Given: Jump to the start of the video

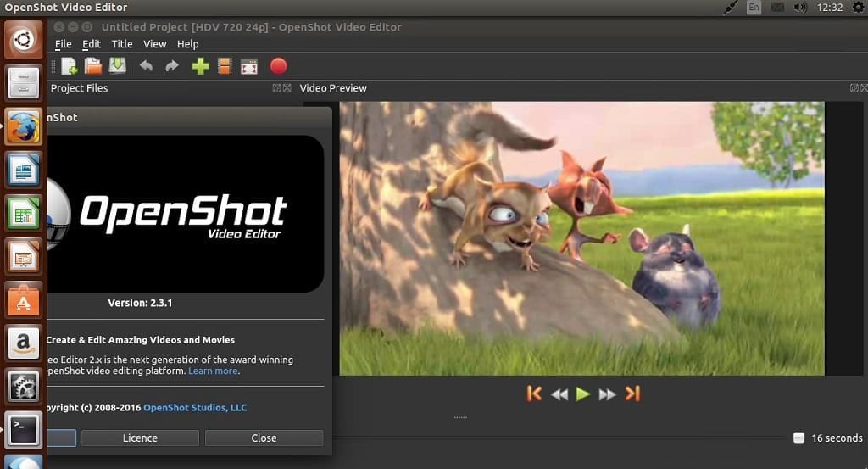Looking at the screenshot, I should [534, 394].
